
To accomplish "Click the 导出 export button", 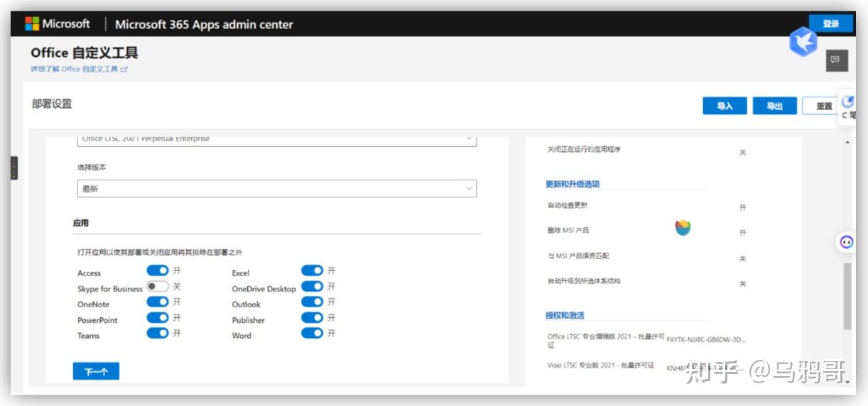I will click(774, 106).
